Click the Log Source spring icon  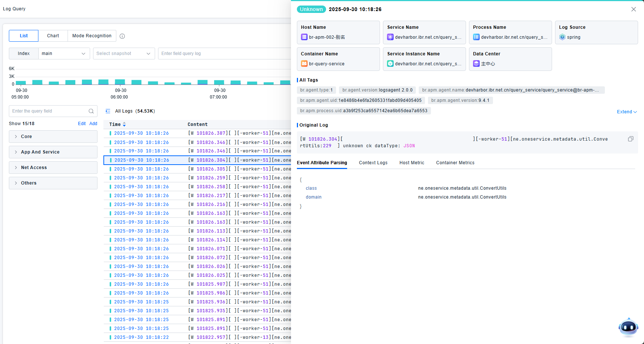(x=562, y=37)
